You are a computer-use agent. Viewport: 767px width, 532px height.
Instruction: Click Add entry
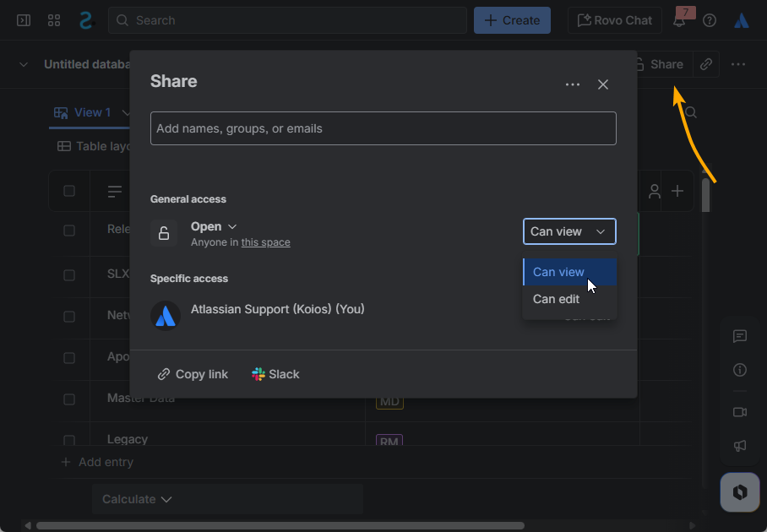[97, 462]
